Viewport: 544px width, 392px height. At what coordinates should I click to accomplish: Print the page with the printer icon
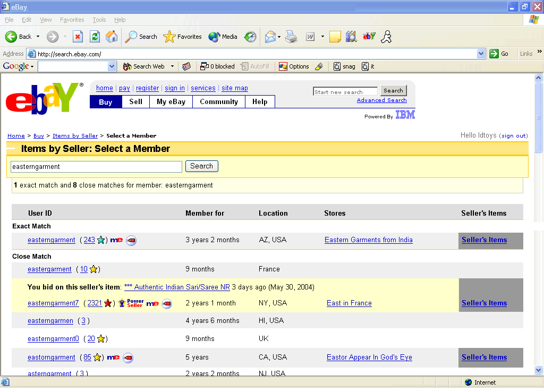[291, 37]
